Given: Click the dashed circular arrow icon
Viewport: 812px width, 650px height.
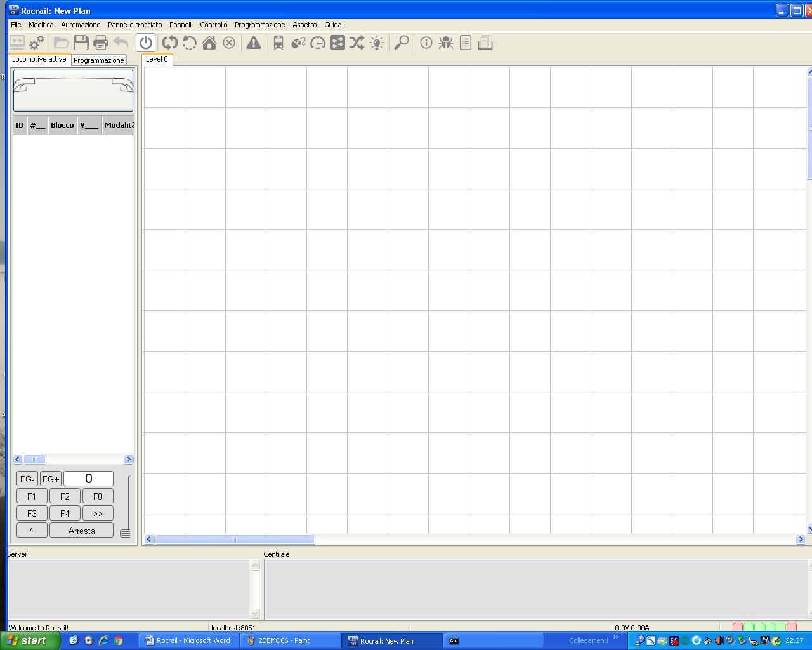Looking at the screenshot, I should pos(189,43).
